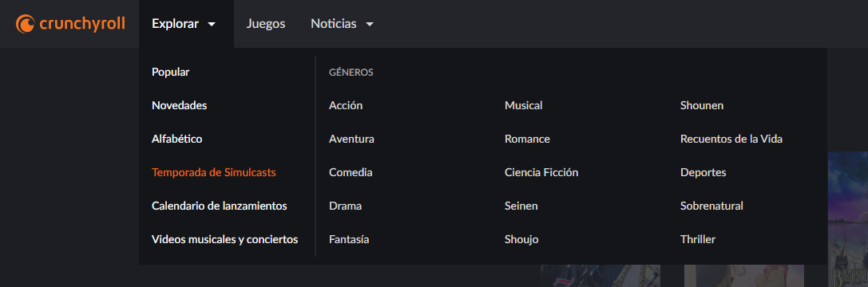Click the Crunchyroll logo icon
Screen dimensions: 868x287
[x=26, y=24]
